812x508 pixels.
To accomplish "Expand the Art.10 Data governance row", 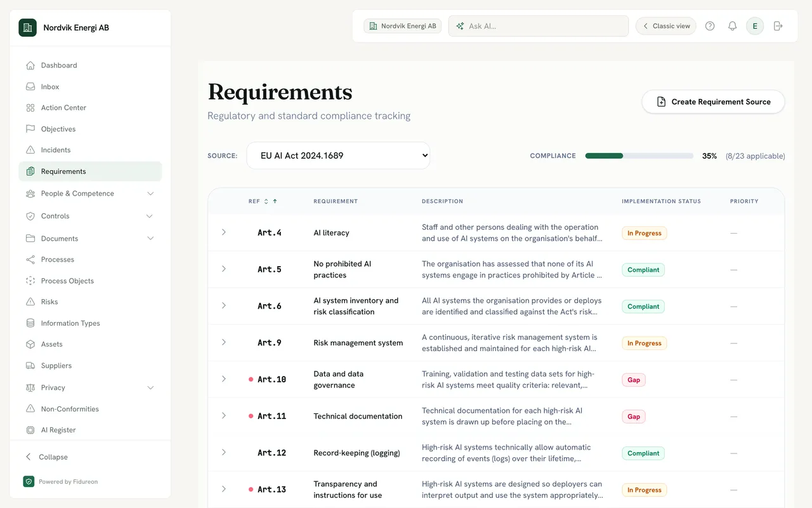I will pyautogui.click(x=224, y=379).
